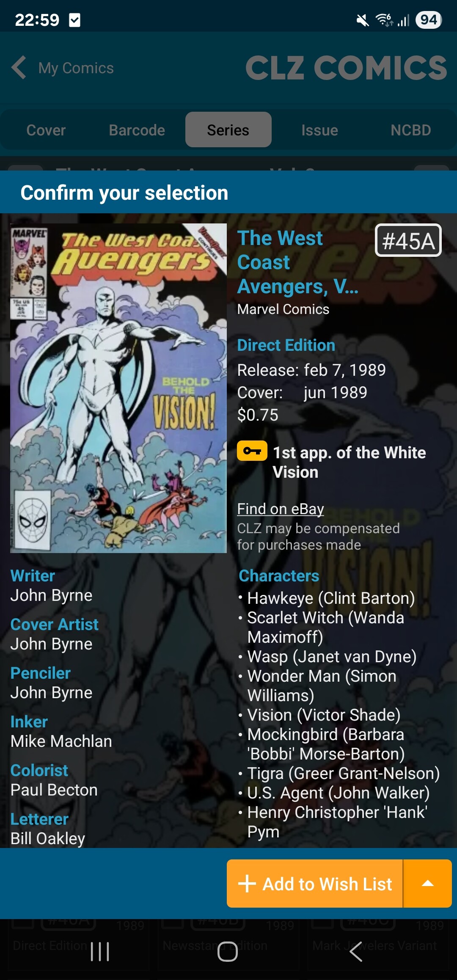Open the Find on eBay link
The image size is (457, 980).
[281, 509]
